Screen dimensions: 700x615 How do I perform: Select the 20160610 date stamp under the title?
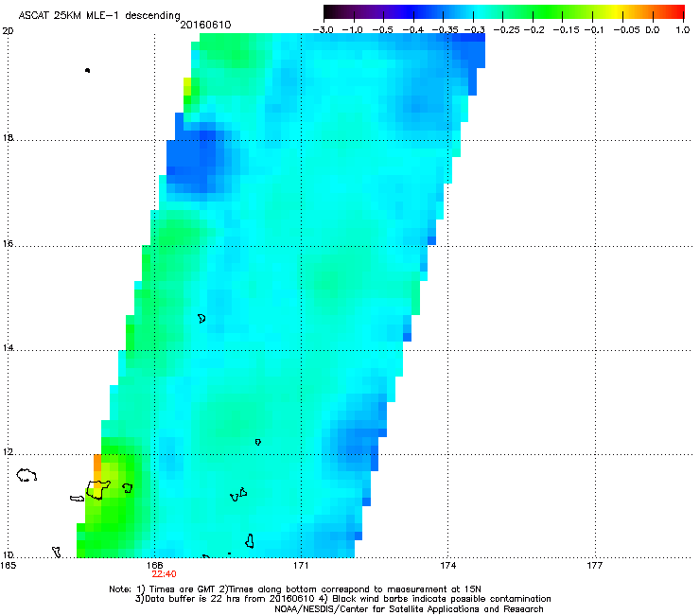pyautogui.click(x=205, y=25)
